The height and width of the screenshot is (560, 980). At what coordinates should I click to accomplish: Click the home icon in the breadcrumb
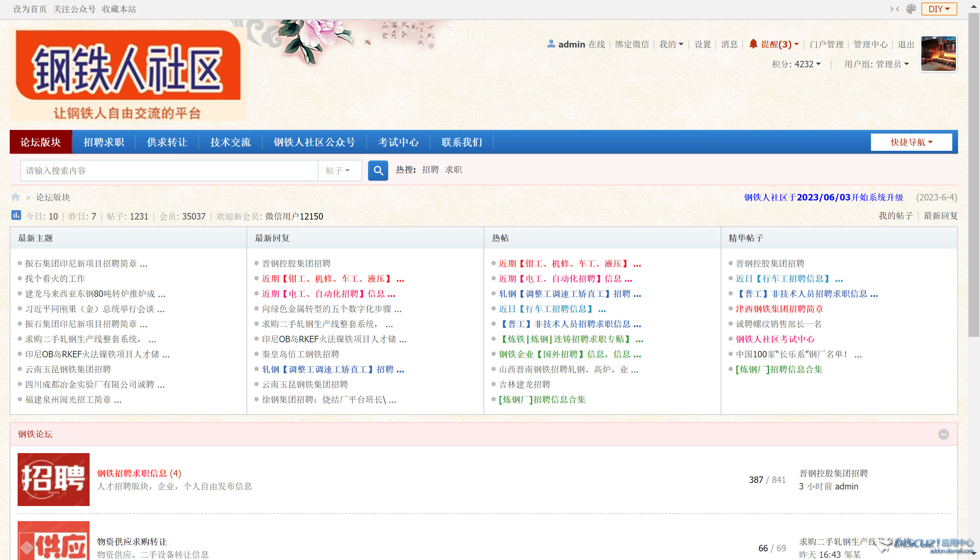click(x=15, y=197)
